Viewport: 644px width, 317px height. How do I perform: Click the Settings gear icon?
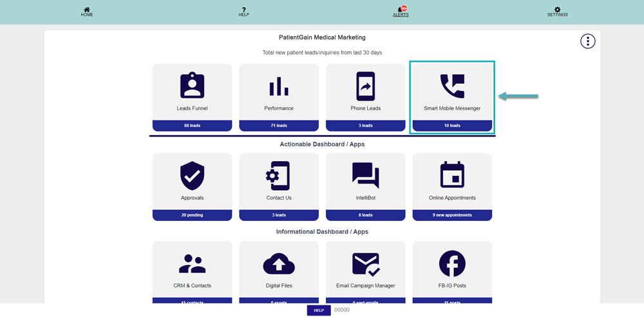pos(557,10)
